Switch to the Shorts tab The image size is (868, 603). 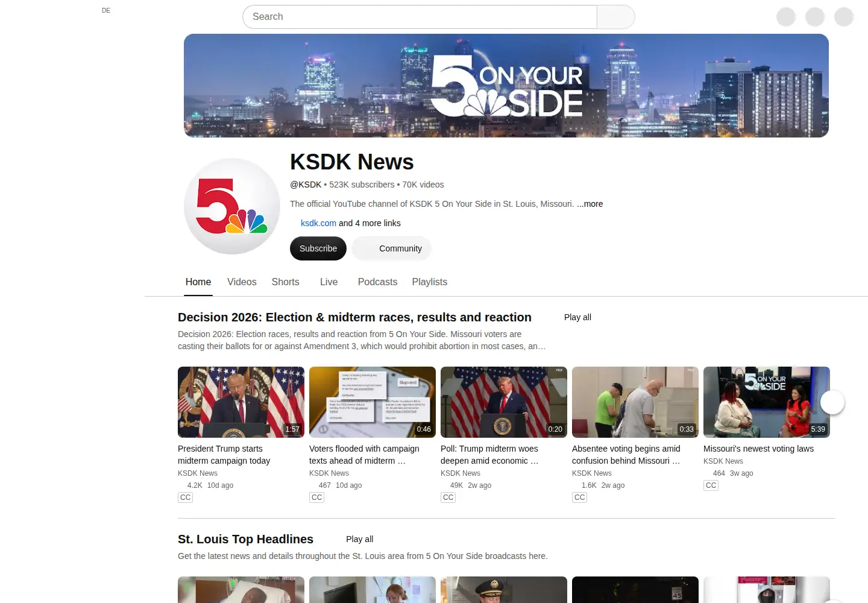pyautogui.click(x=285, y=282)
